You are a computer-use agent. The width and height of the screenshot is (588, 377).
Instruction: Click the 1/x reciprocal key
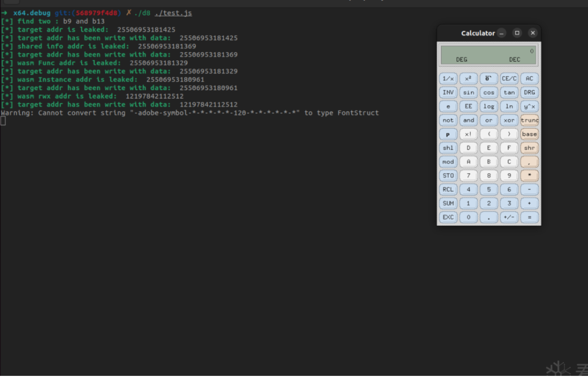[448, 78]
